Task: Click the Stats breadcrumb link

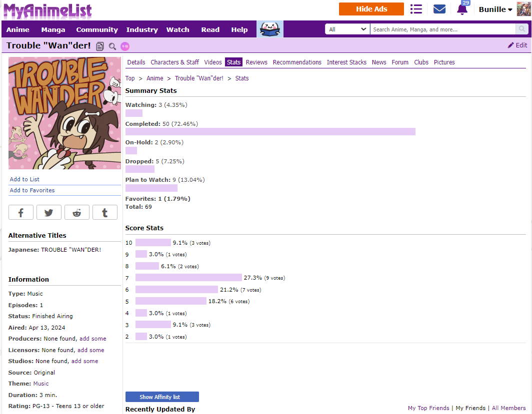Action: tap(242, 78)
